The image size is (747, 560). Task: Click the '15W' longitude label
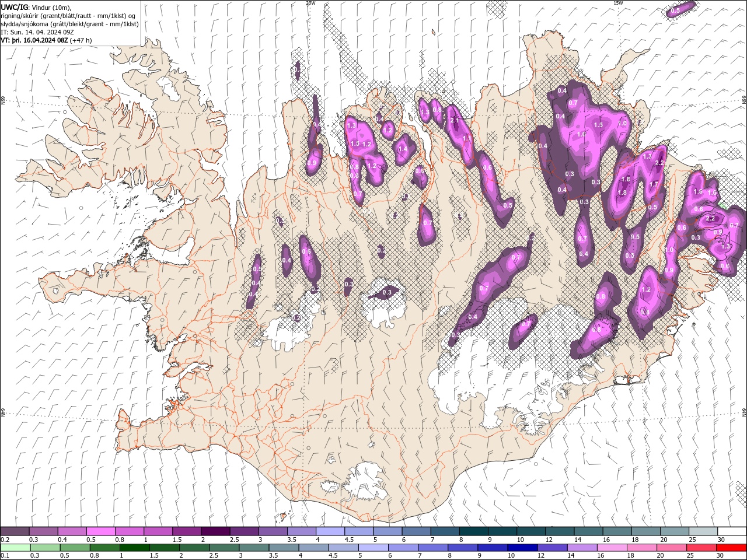coord(617,3)
